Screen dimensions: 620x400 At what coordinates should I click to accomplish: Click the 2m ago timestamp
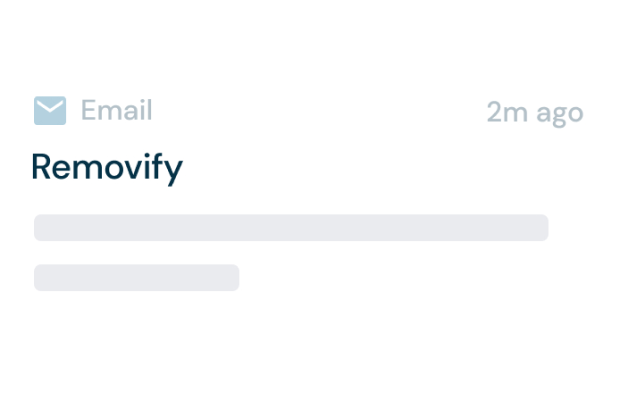click(x=535, y=113)
